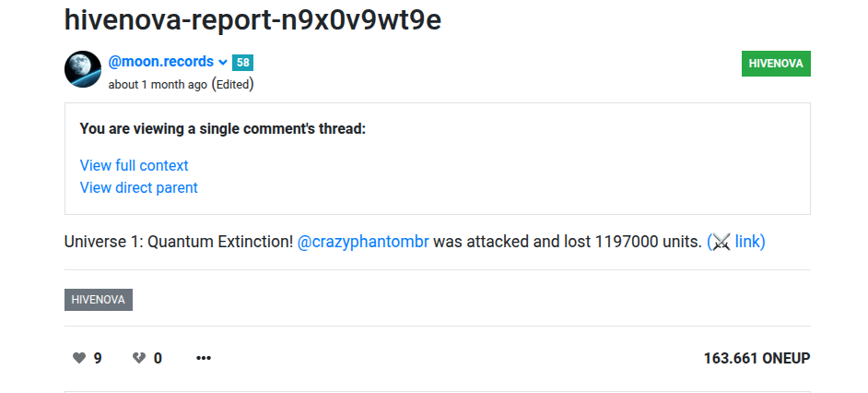Open the crossed swords battle link
The image size is (868, 393).
click(721, 242)
